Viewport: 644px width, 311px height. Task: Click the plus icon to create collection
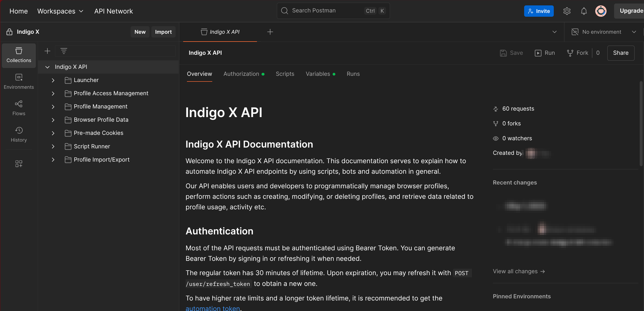47,51
